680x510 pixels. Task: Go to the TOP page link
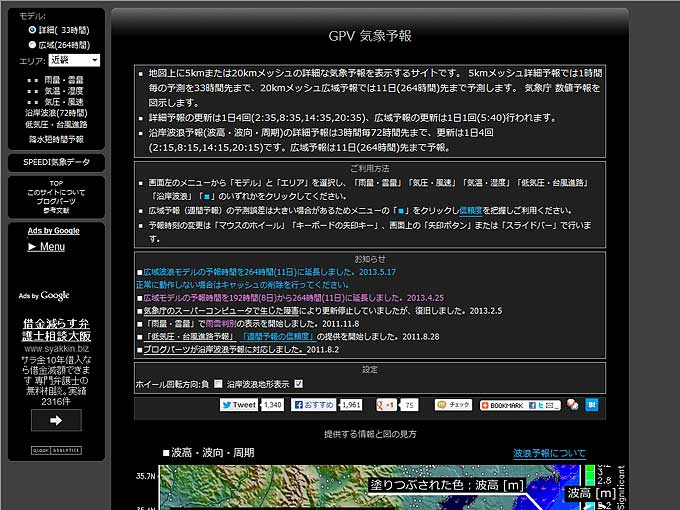click(56, 183)
